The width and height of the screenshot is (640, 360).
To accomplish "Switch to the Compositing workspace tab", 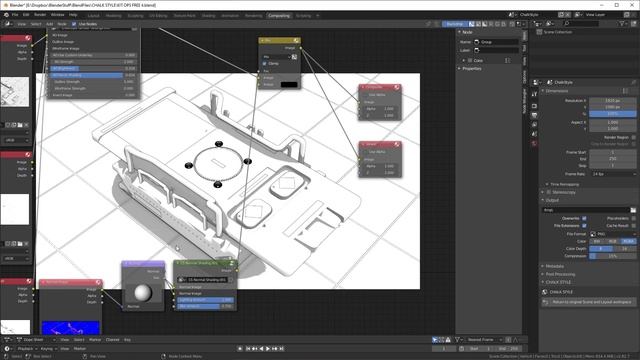I will click(279, 16).
